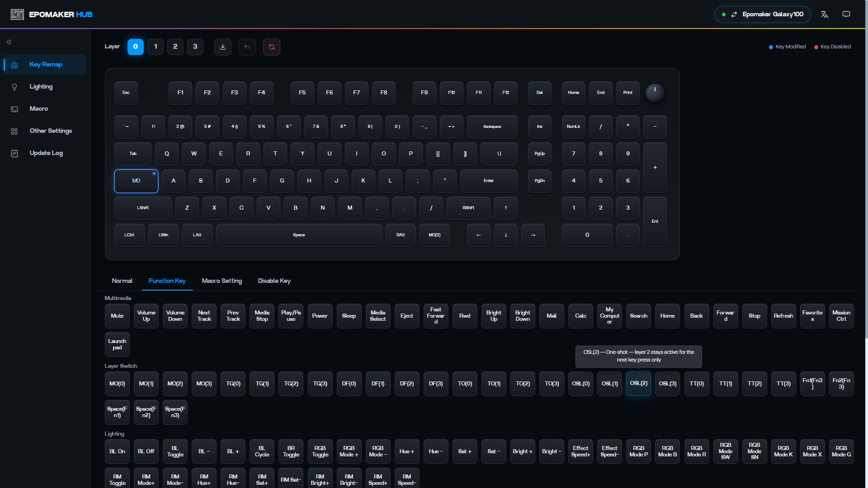Choose the TG(1) layer switch
868x488 pixels.
tap(262, 384)
